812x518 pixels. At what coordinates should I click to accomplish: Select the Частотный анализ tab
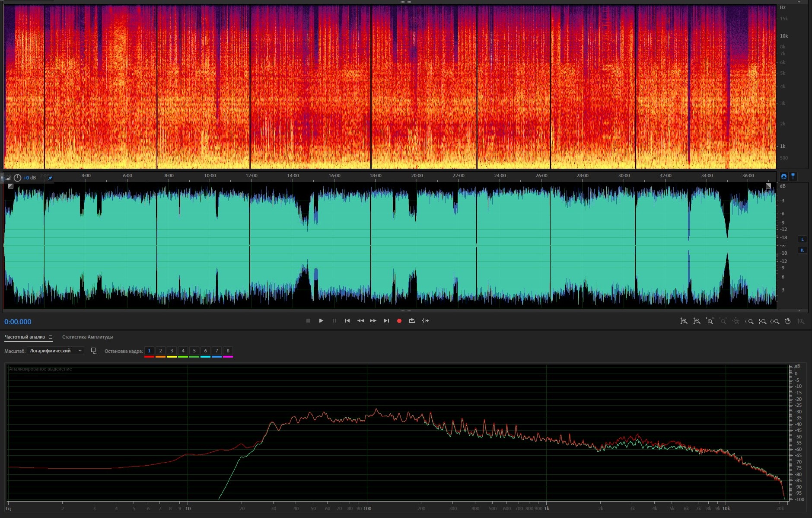coord(25,337)
